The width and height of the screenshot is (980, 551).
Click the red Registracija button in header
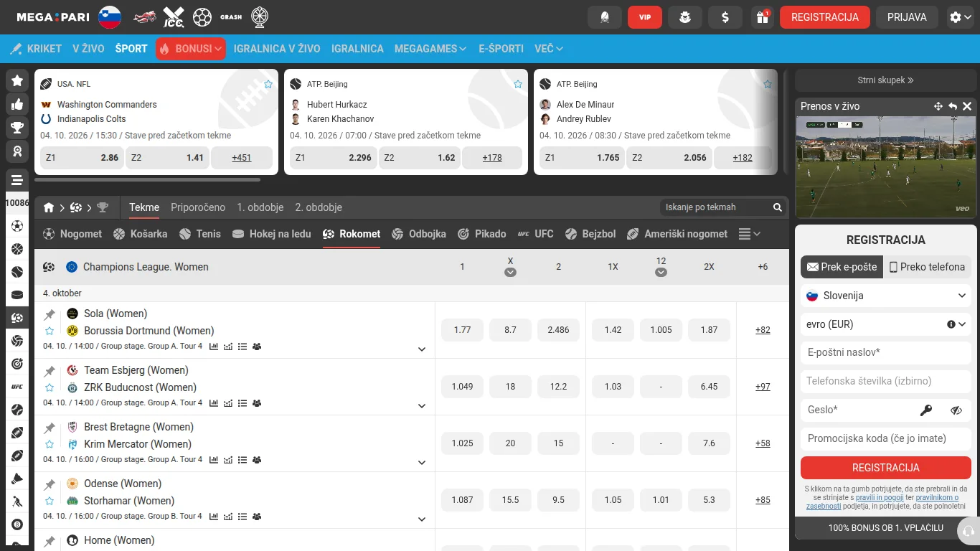click(825, 17)
